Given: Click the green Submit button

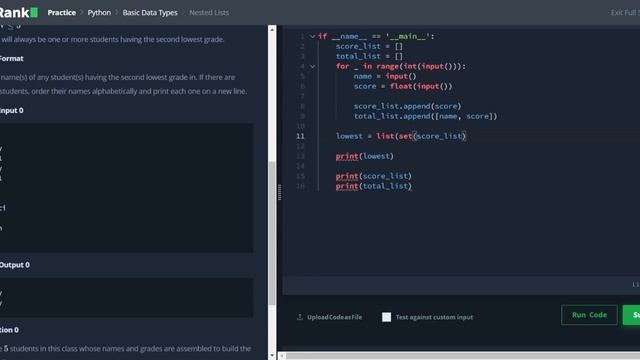Looking at the screenshot, I should [x=631, y=315].
